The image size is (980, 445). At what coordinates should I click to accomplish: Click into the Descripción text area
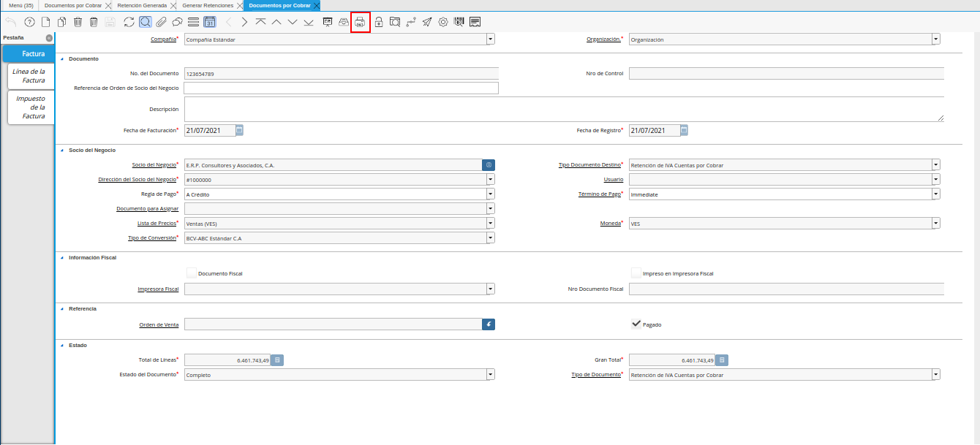(564, 109)
